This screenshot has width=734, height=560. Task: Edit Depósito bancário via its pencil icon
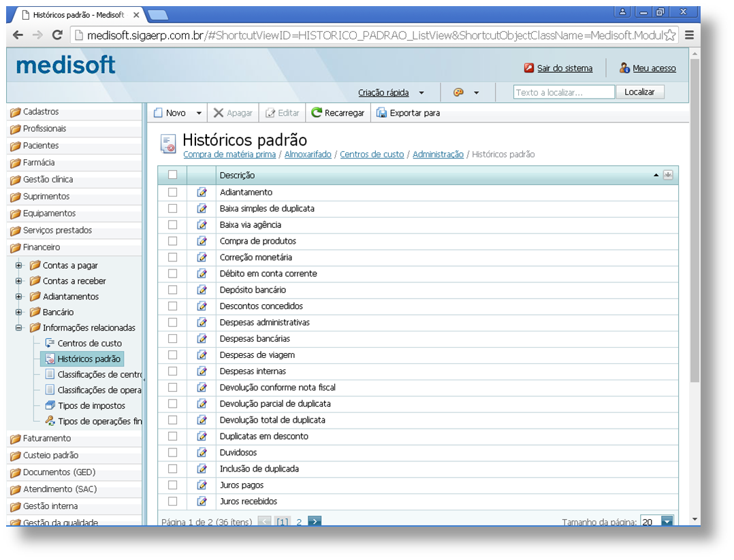202,290
